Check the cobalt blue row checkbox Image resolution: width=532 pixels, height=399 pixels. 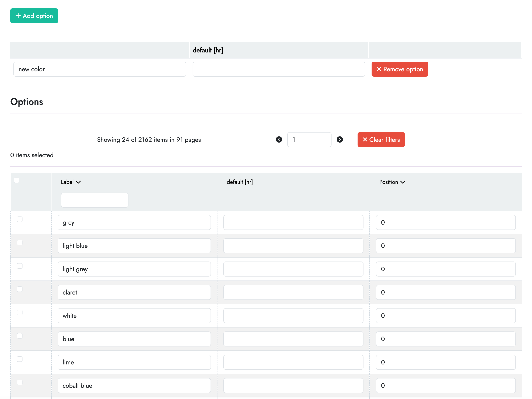coord(20,382)
